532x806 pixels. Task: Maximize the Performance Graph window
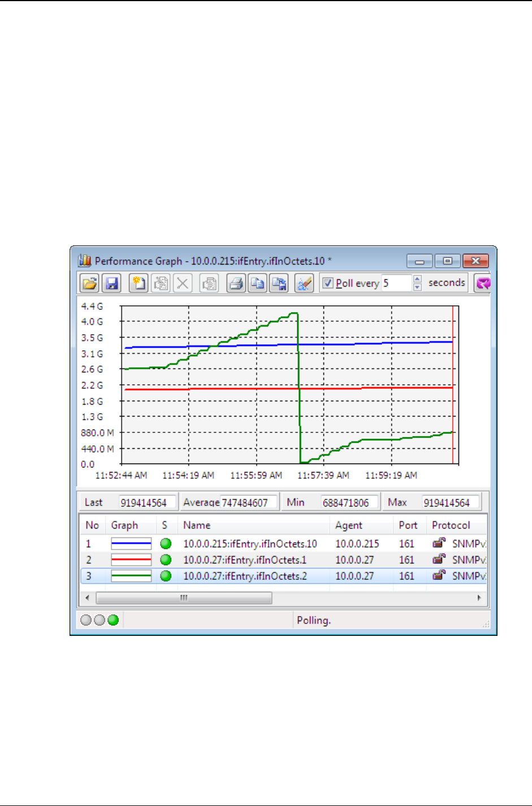click(x=447, y=261)
